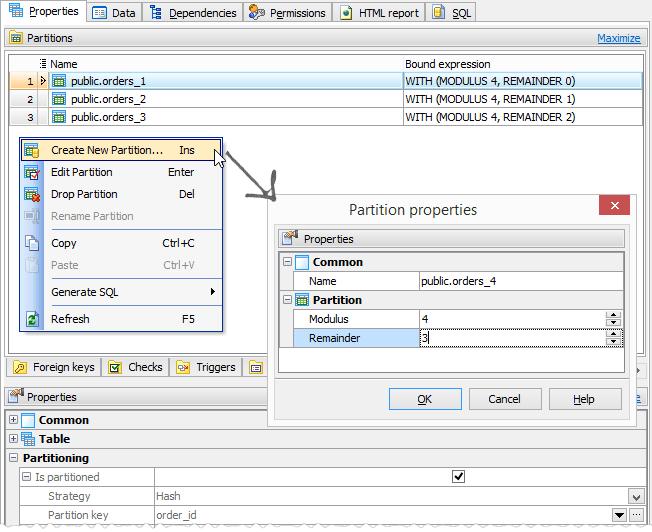Expand the Common group in lower panel
The width and height of the screenshot is (652, 532).
(13, 419)
